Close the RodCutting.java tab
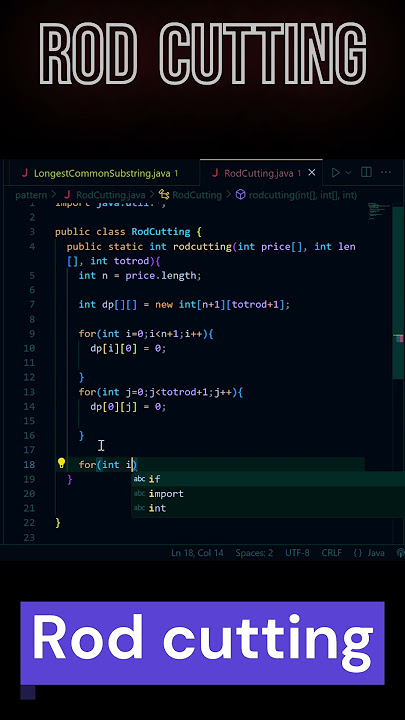The image size is (405, 720). point(312,173)
